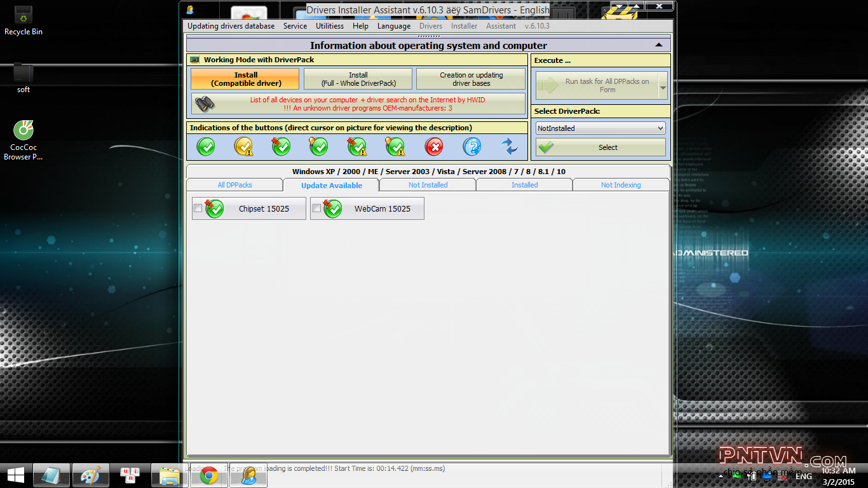Click the ENG language indicator in tray
Screen dimensions: 868x488
(x=803, y=477)
